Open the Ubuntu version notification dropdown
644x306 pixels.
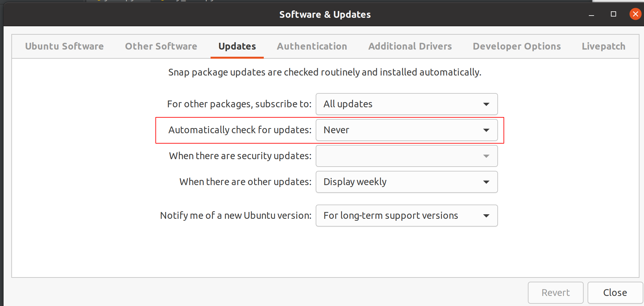pos(407,216)
